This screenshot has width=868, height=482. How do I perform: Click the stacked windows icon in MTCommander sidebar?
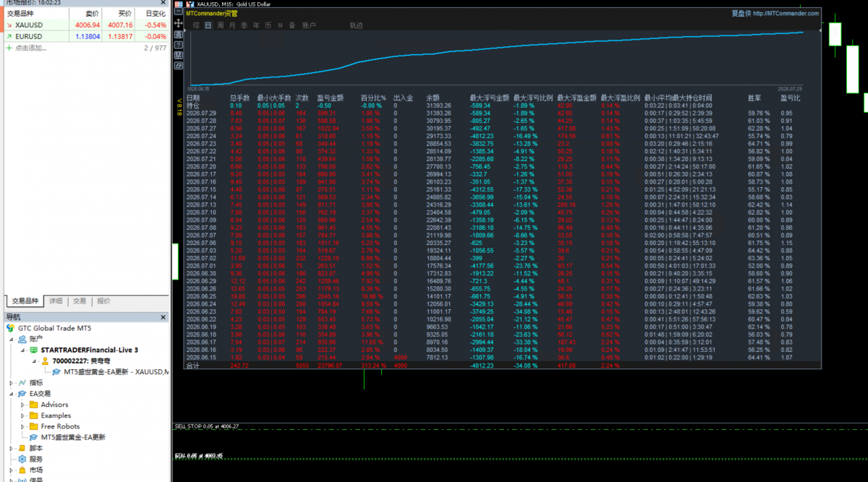(179, 66)
